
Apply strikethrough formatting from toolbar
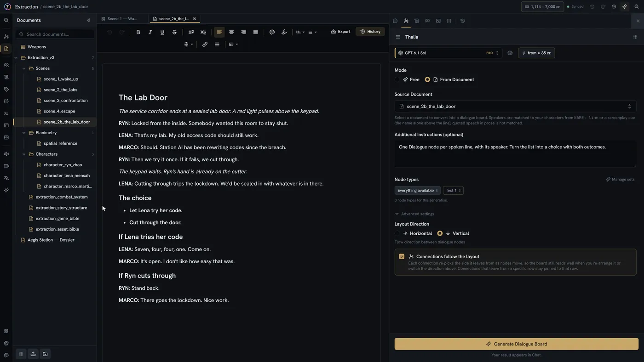pyautogui.click(x=174, y=32)
